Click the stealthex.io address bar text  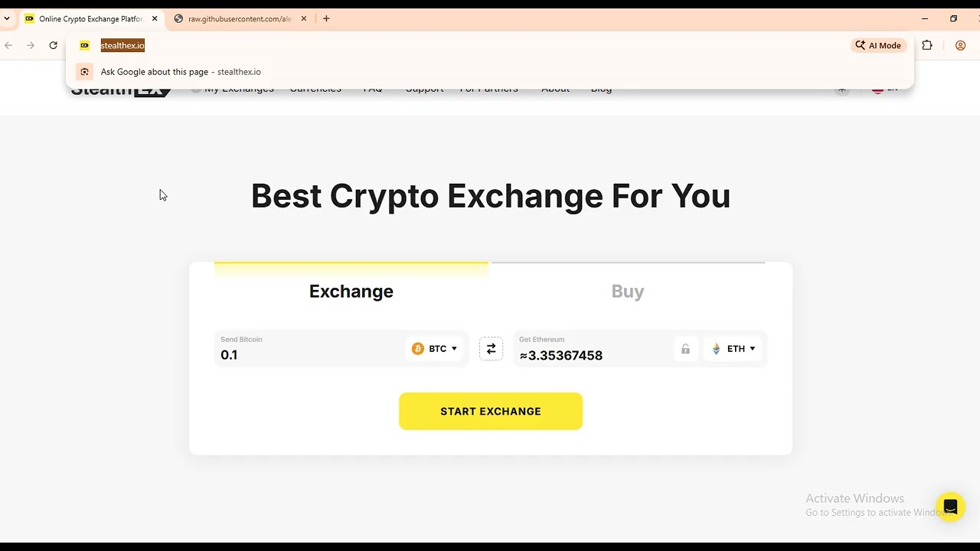122,45
